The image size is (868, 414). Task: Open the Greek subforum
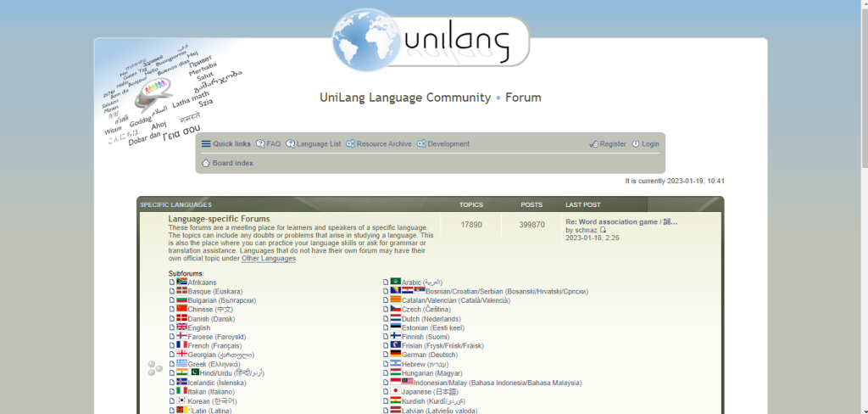click(214, 365)
